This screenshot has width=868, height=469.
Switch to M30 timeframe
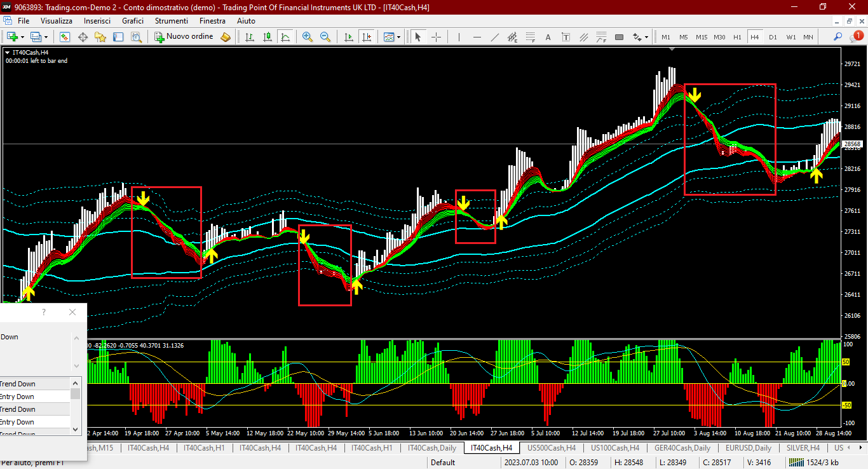coord(719,37)
